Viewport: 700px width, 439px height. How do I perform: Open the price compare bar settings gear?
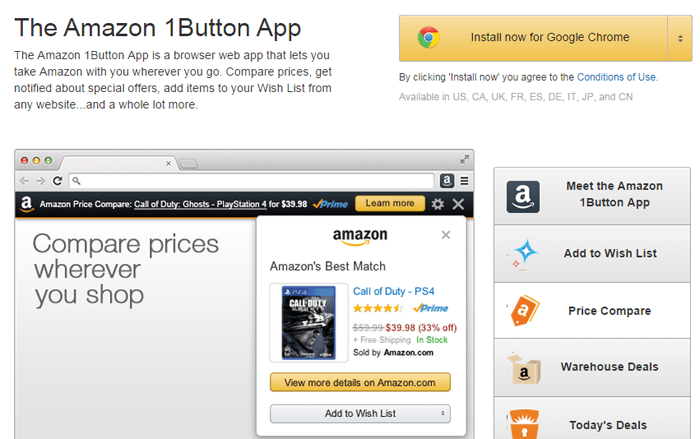point(437,204)
